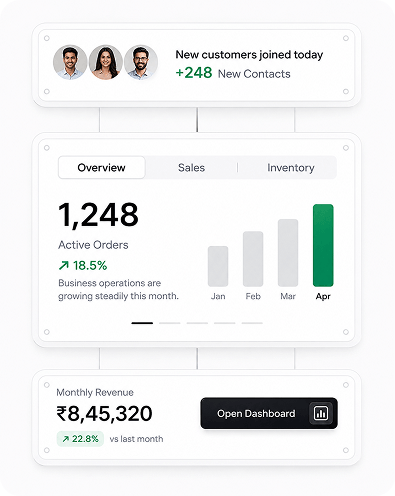This screenshot has width=395, height=496.
Task: Click the first customer avatar with blue shirt
Action: 70,62
